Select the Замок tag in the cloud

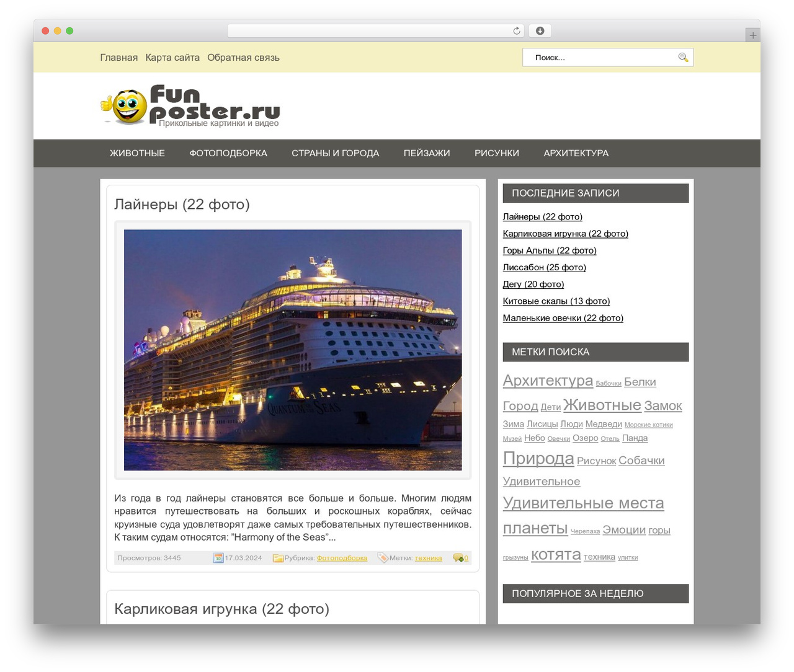pyautogui.click(x=663, y=406)
